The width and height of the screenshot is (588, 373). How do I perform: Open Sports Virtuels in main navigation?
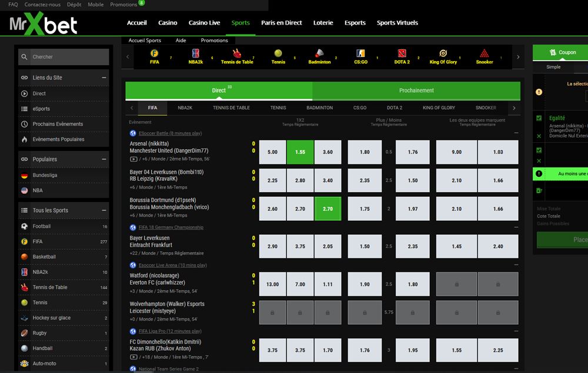(x=397, y=23)
